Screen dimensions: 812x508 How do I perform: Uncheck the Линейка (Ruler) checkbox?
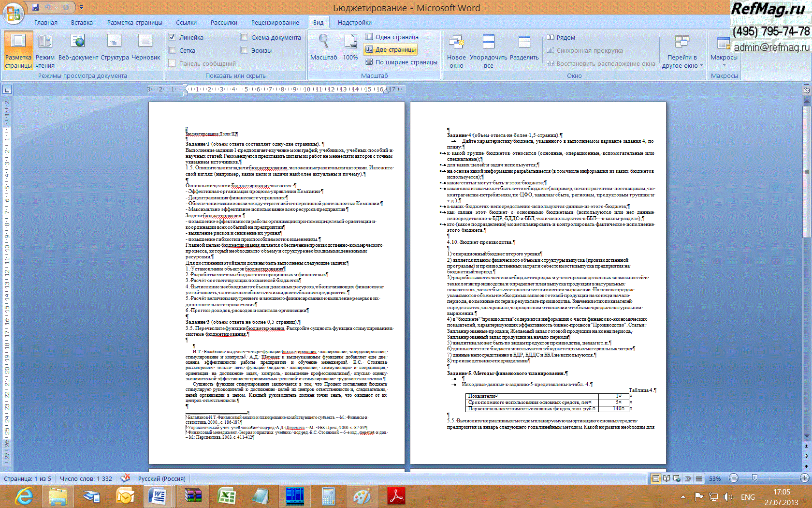click(x=172, y=37)
